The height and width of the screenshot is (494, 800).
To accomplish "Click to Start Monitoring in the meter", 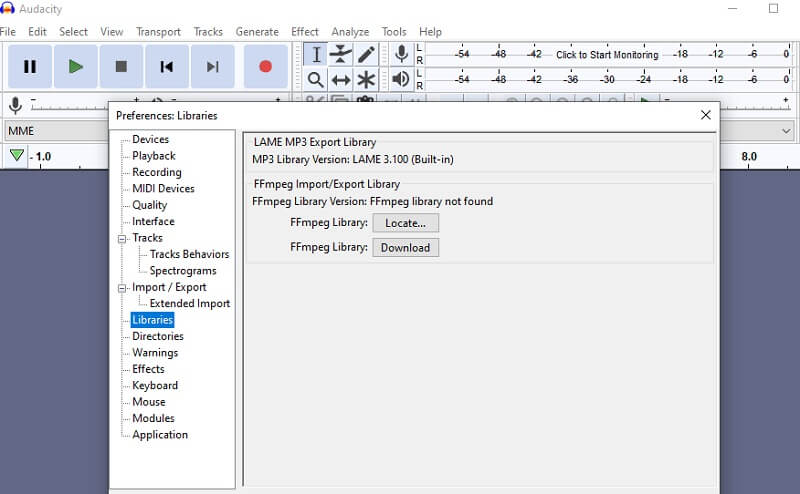I will click(607, 55).
